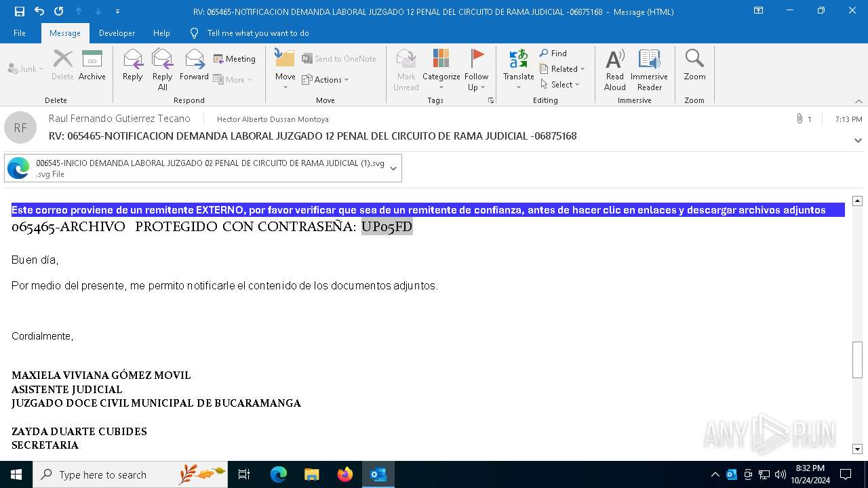Click the Redo arrow icon
This screenshot has height=488, width=868.
[58, 11]
